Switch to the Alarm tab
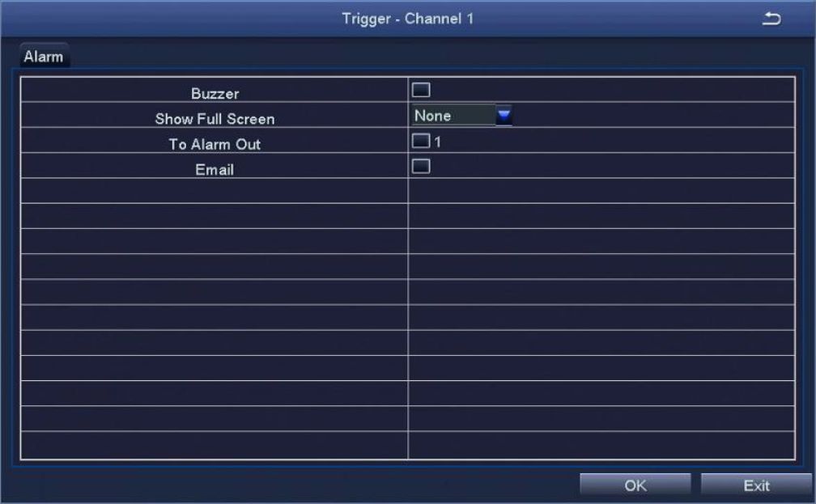Screen dimensions: 816x504 44,56
